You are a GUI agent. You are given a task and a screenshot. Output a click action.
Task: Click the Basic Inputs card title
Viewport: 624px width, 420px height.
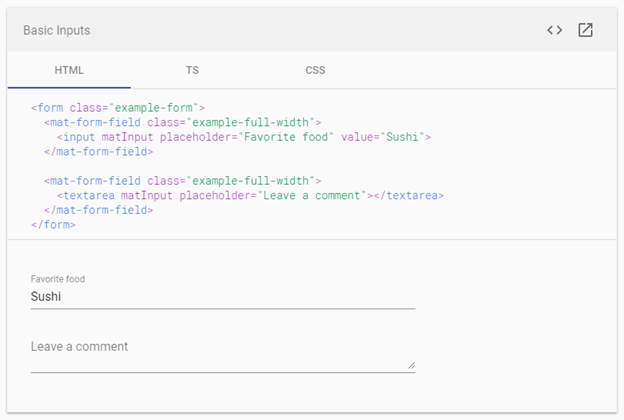point(57,31)
